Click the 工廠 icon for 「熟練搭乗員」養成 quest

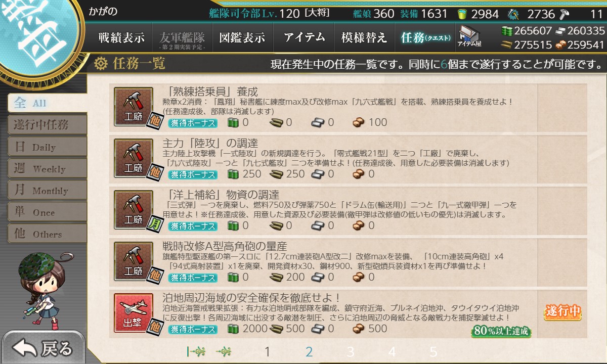[134, 106]
